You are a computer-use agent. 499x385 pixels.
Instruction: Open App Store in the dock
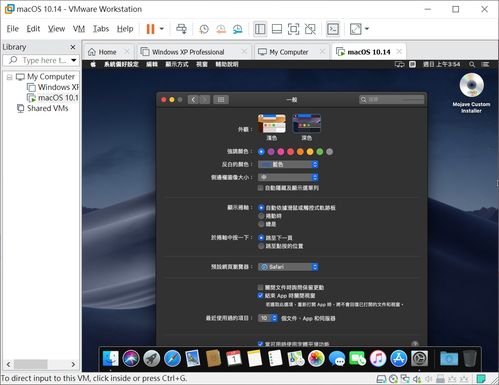[x=399, y=359]
